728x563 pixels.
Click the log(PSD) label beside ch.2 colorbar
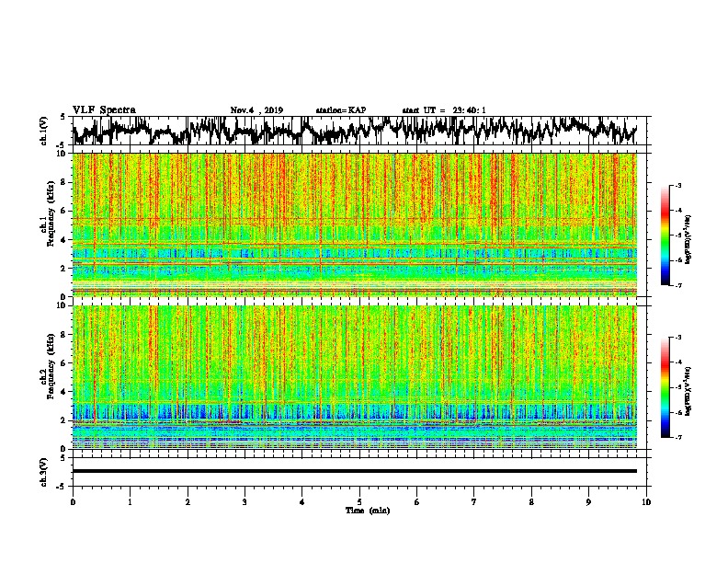(688, 391)
